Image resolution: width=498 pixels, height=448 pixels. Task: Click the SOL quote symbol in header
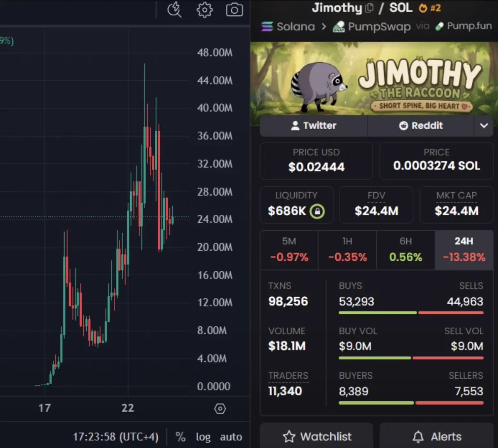point(400,7)
